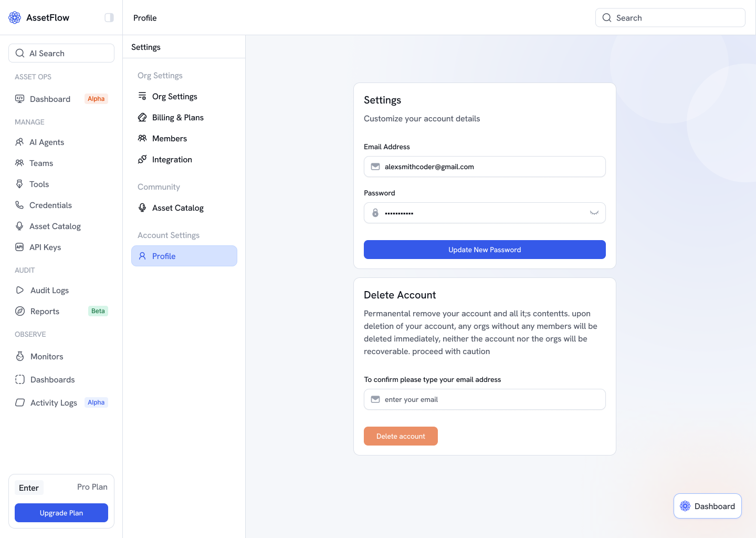Toggle the sidebar collapse button

109,18
